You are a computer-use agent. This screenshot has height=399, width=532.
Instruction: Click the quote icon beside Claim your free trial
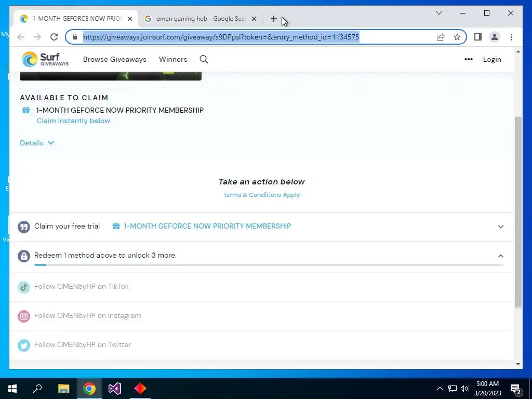point(24,227)
